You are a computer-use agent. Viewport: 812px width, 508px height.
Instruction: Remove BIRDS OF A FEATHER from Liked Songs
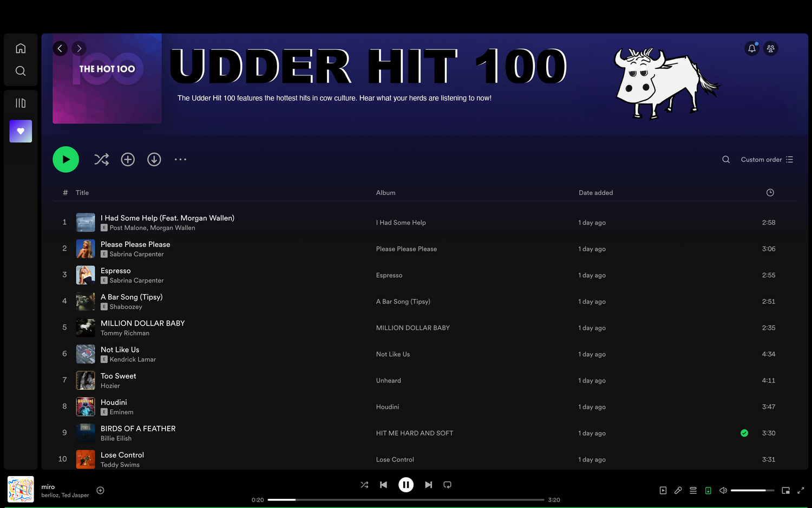point(744,433)
